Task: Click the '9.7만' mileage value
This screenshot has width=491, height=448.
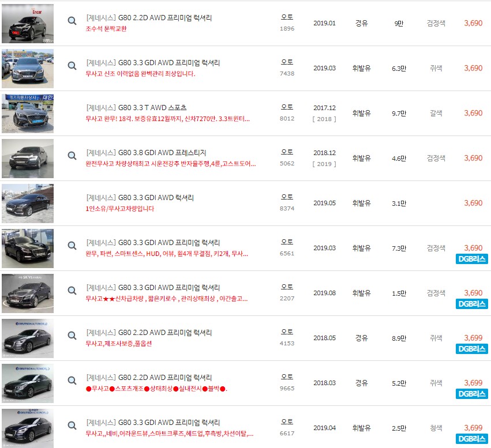Action: pos(399,114)
